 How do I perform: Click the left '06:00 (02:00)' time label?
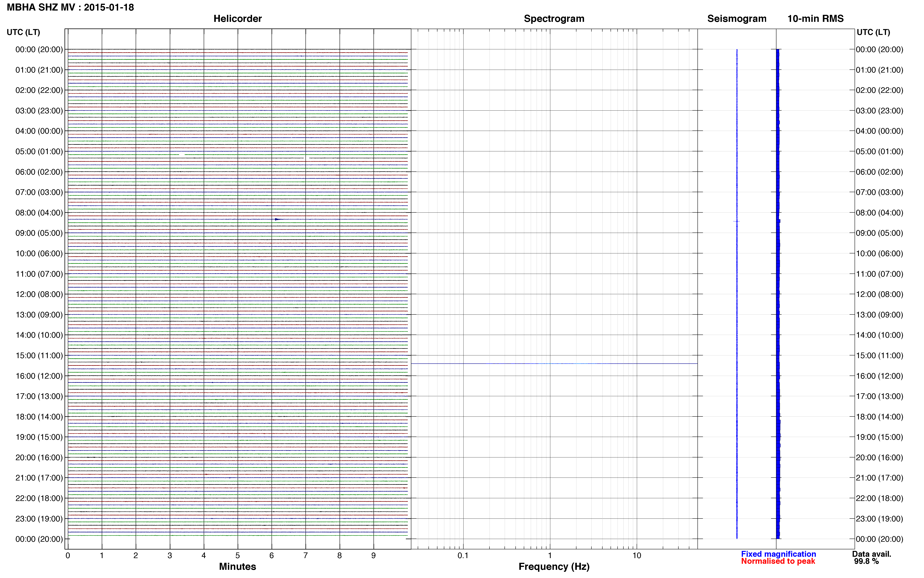pos(39,172)
